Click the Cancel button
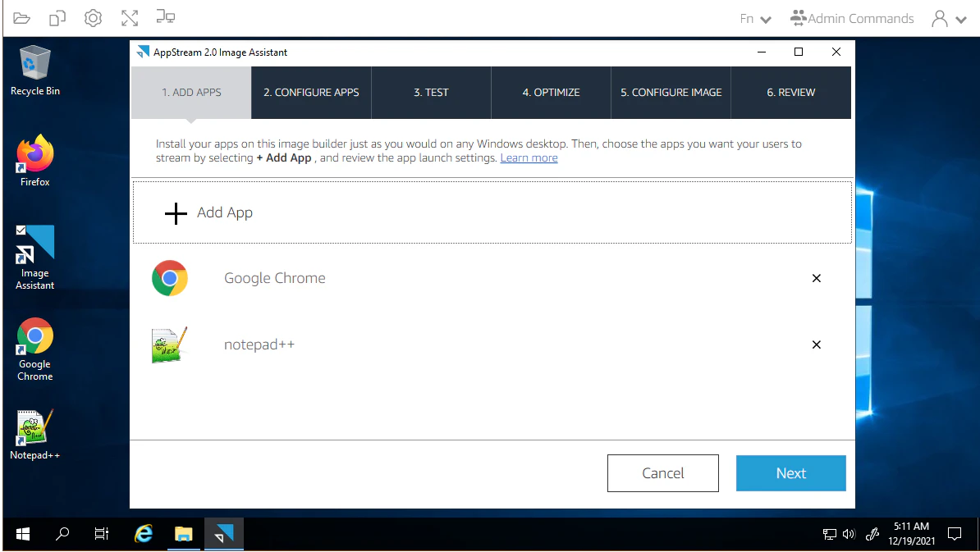The image size is (980, 552). click(x=663, y=473)
